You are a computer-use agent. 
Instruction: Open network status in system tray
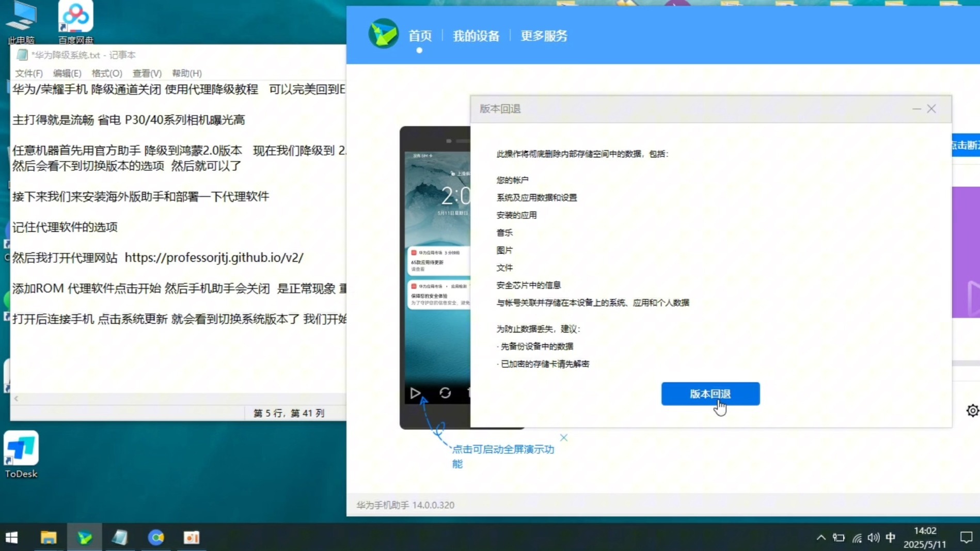pos(857,538)
